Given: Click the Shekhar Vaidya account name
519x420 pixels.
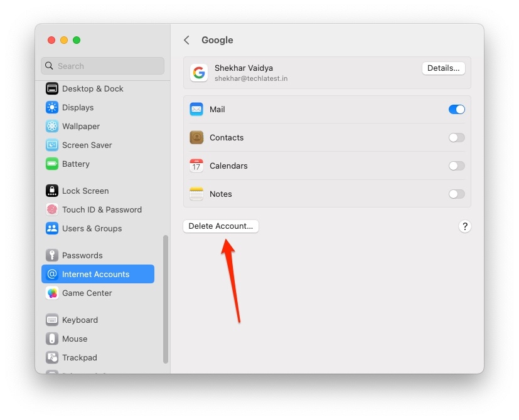Looking at the screenshot, I should [x=243, y=68].
